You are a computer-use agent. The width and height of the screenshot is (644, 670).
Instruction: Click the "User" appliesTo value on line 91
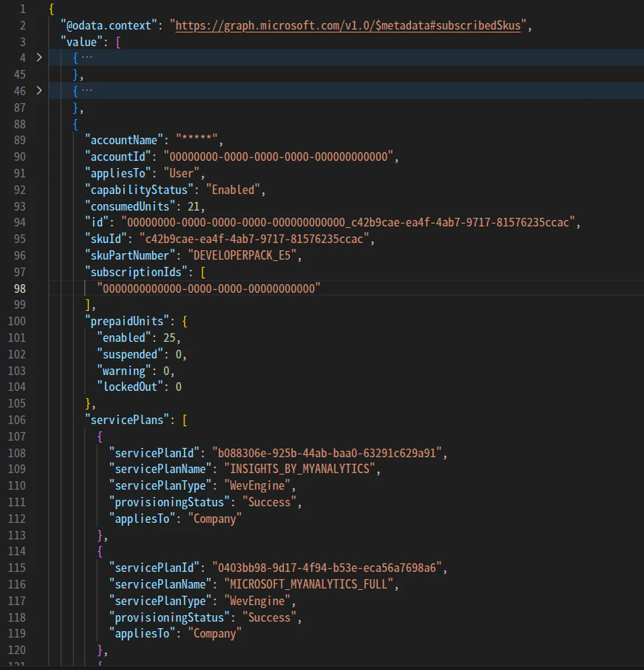click(182, 173)
